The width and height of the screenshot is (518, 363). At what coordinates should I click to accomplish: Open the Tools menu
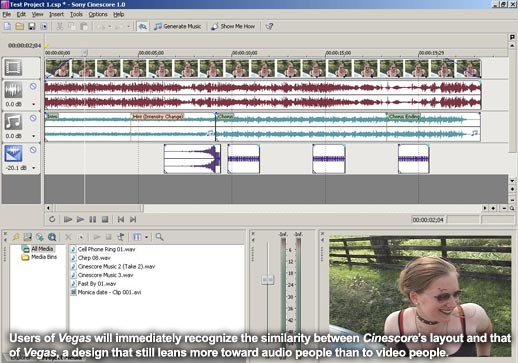[76, 14]
